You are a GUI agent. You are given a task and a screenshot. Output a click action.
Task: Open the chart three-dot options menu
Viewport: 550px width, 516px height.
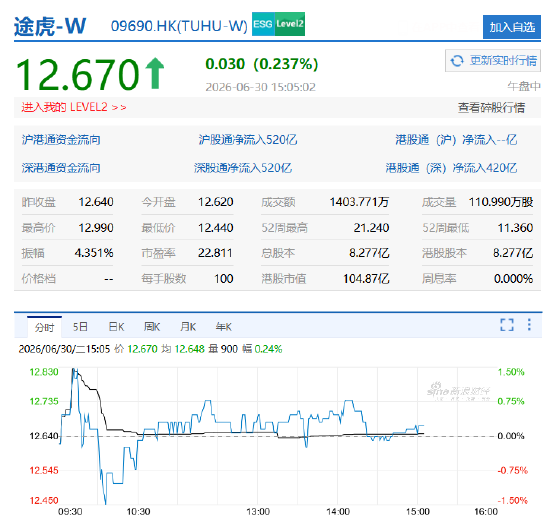[x=529, y=325]
